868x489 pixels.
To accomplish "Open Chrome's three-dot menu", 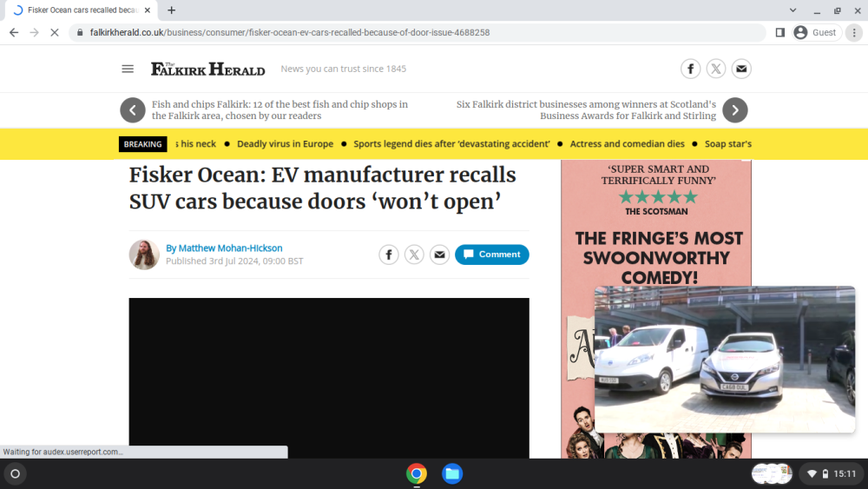I will click(854, 33).
